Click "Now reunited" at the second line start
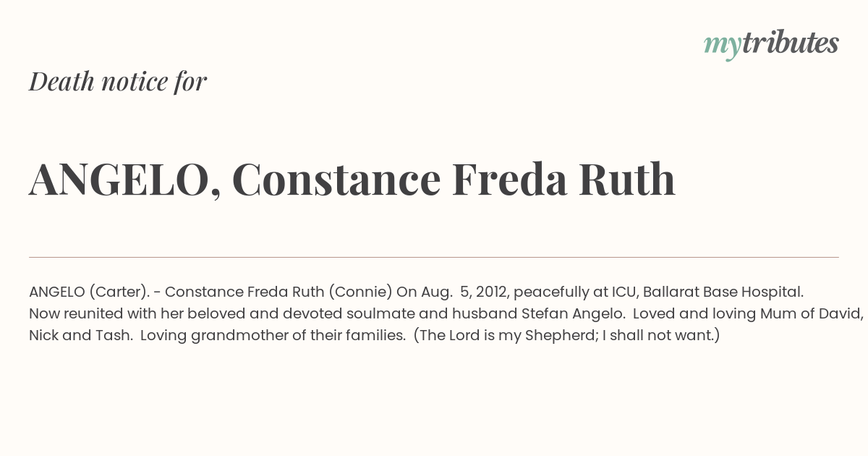Viewport: 868px width, 456px height. pos(76,314)
